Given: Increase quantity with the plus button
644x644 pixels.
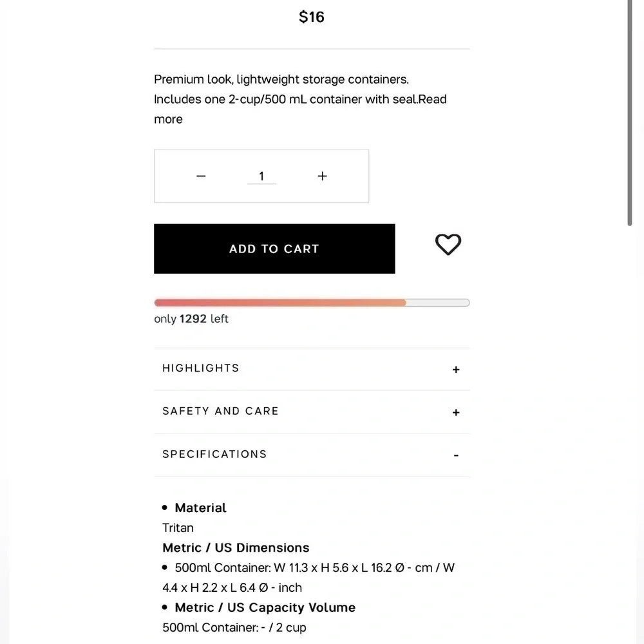Looking at the screenshot, I should (323, 176).
